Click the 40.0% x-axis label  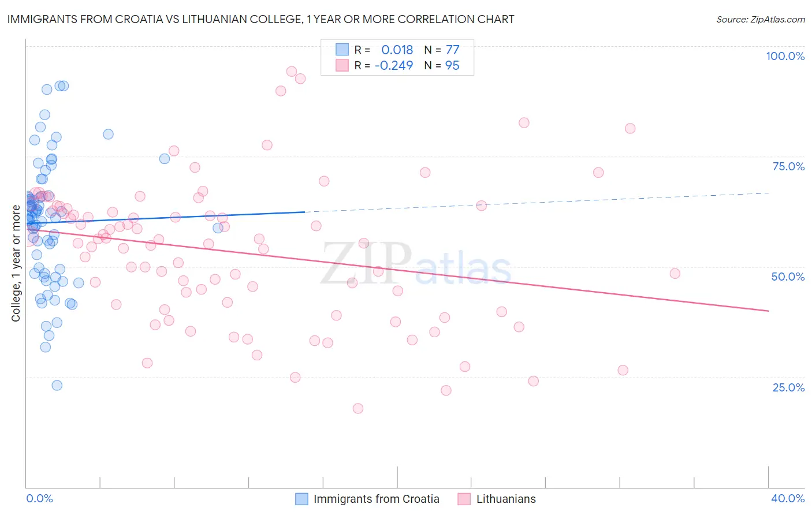point(788,498)
